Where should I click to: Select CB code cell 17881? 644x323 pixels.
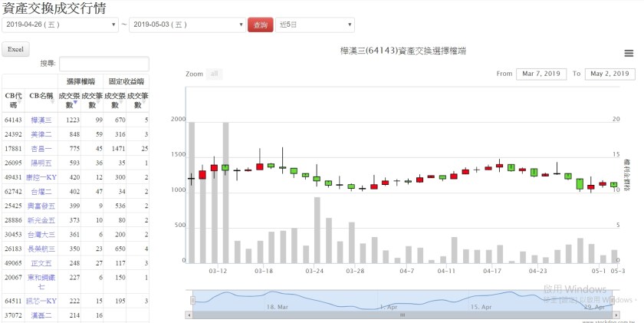[x=13, y=149]
